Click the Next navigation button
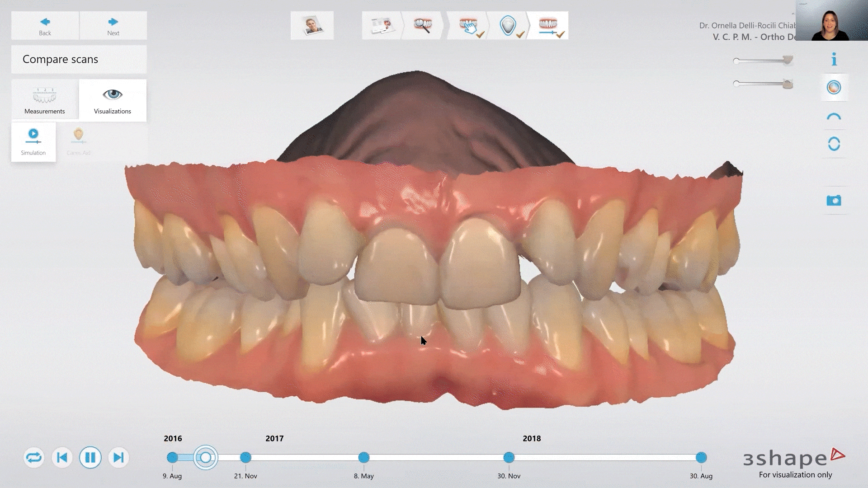Image resolution: width=868 pixels, height=488 pixels. click(113, 25)
